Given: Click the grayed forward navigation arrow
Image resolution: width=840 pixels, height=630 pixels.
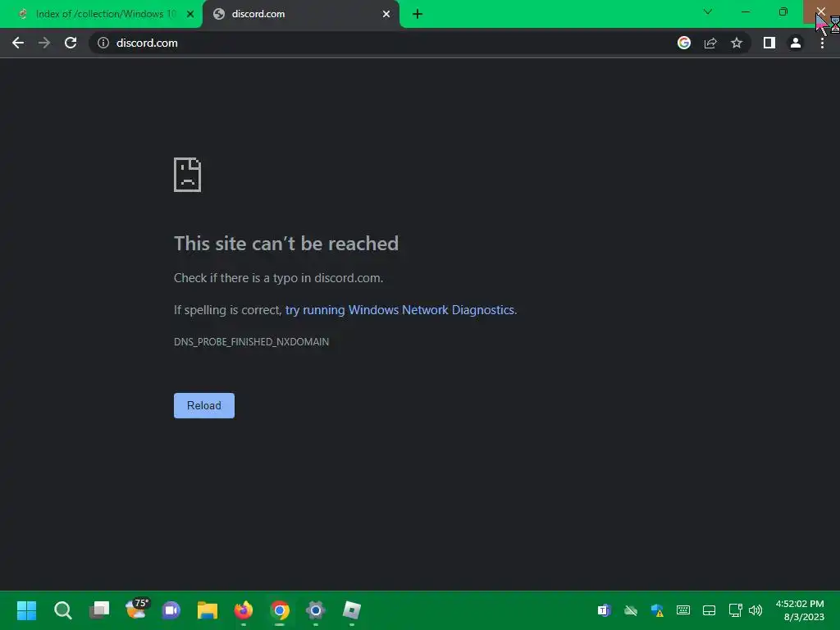Looking at the screenshot, I should (44, 43).
